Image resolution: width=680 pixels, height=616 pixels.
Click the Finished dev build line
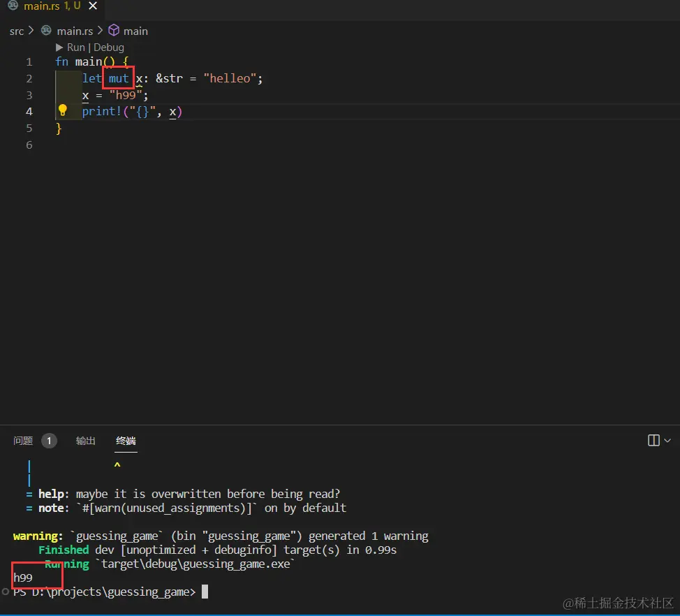pyautogui.click(x=217, y=550)
